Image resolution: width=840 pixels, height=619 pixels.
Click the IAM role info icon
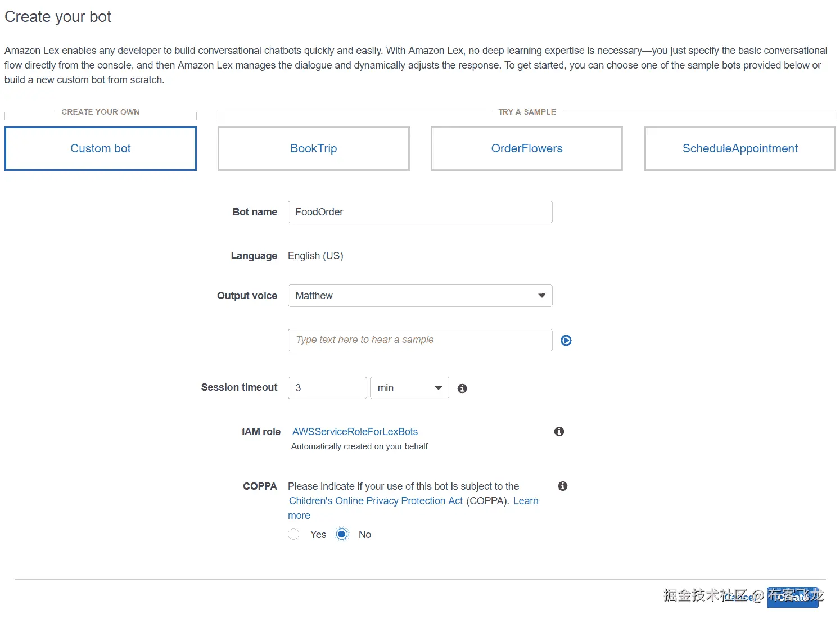click(x=559, y=432)
